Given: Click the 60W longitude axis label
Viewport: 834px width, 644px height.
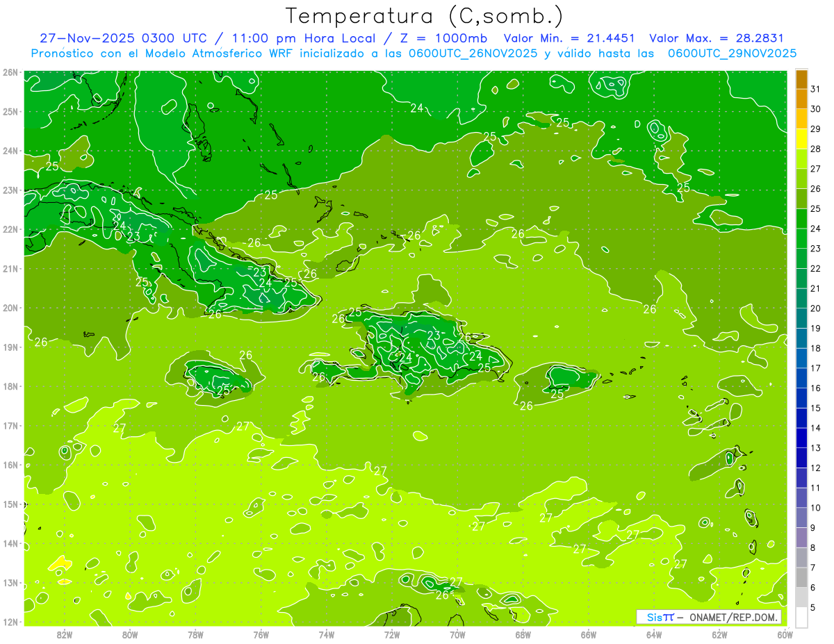Looking at the screenshot, I should pos(785,634).
